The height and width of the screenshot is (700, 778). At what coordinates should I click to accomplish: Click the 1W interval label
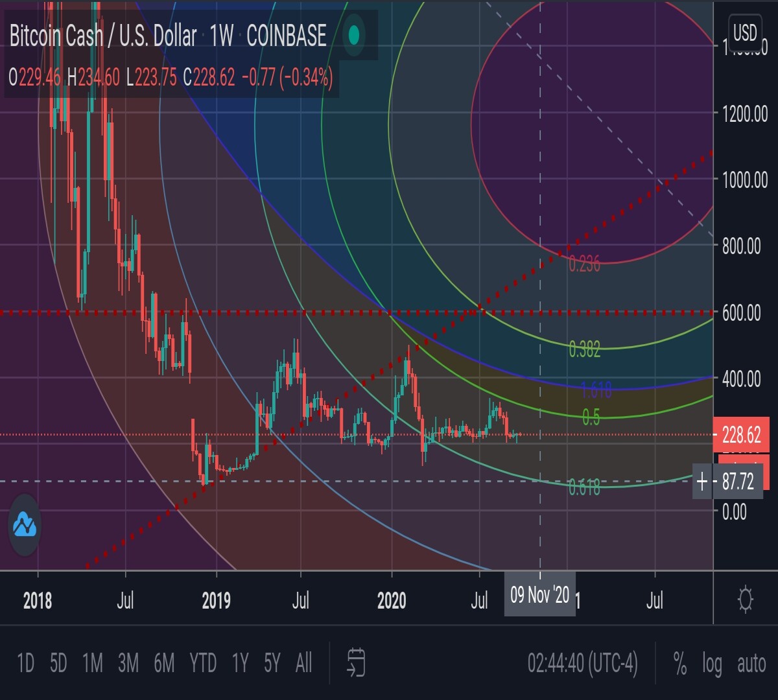[222, 36]
